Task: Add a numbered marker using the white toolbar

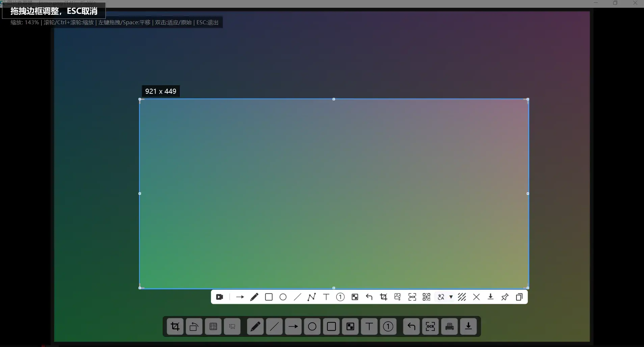Action: [x=340, y=297]
